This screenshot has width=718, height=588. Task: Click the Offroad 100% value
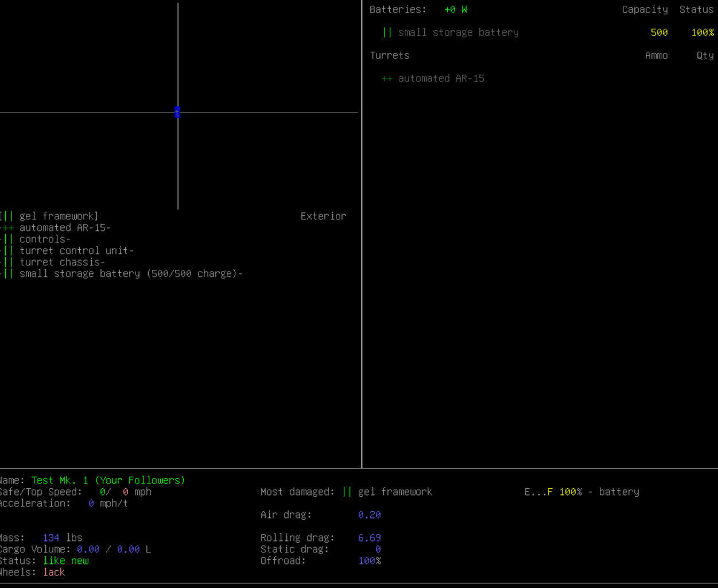(x=370, y=561)
